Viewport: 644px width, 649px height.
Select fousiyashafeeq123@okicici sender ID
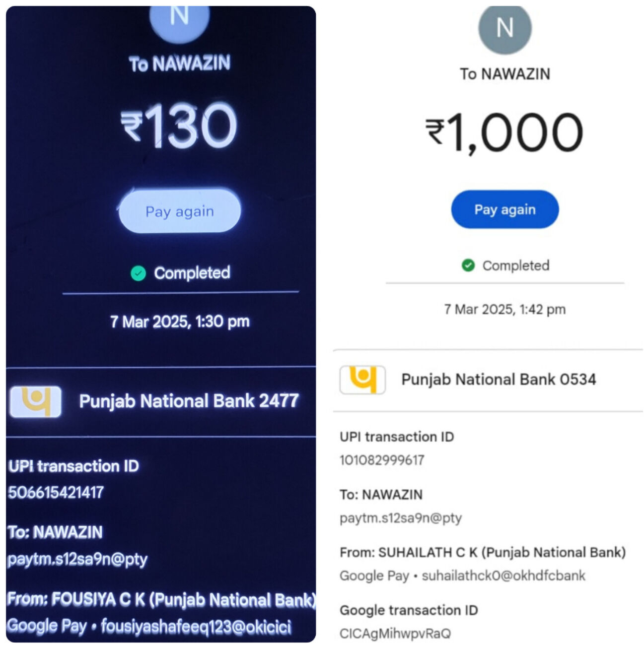(x=196, y=627)
